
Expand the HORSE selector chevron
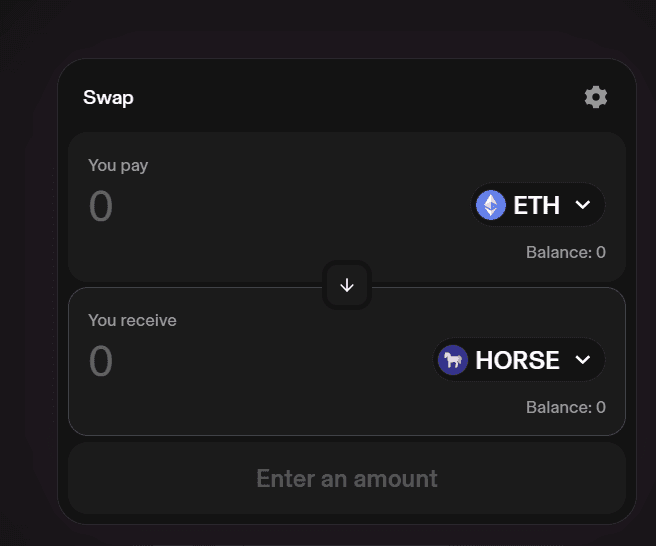(583, 359)
